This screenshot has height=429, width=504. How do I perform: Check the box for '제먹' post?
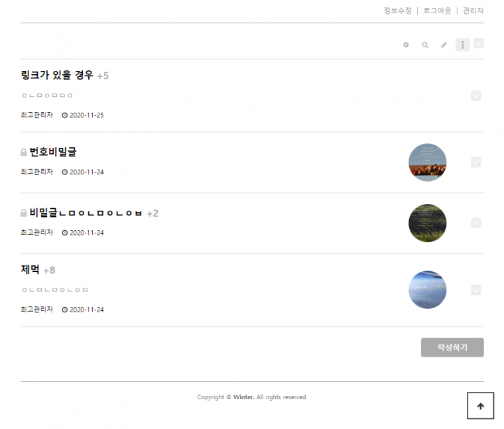475,290
